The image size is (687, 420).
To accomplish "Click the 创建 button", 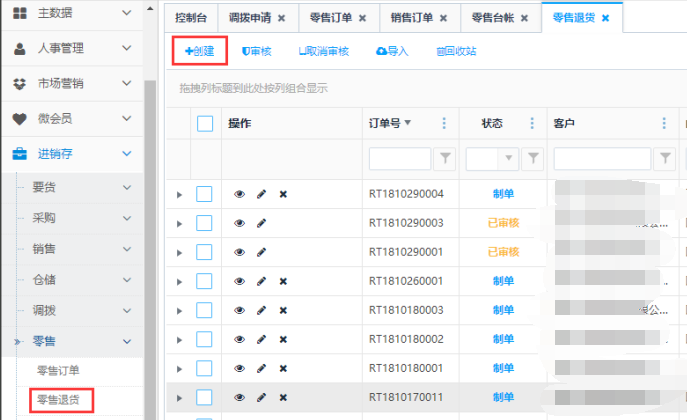I will (200, 50).
